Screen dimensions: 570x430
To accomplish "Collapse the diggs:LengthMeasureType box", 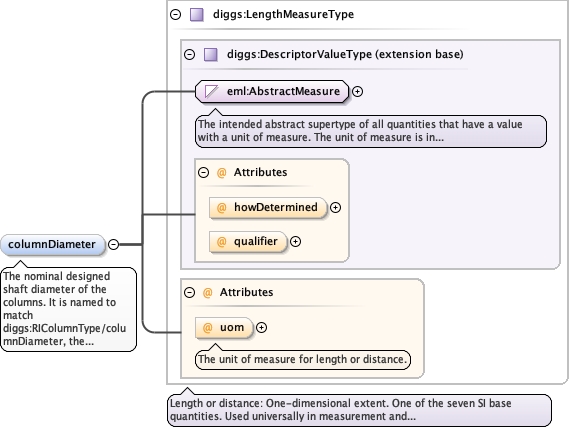I will pos(176,15).
